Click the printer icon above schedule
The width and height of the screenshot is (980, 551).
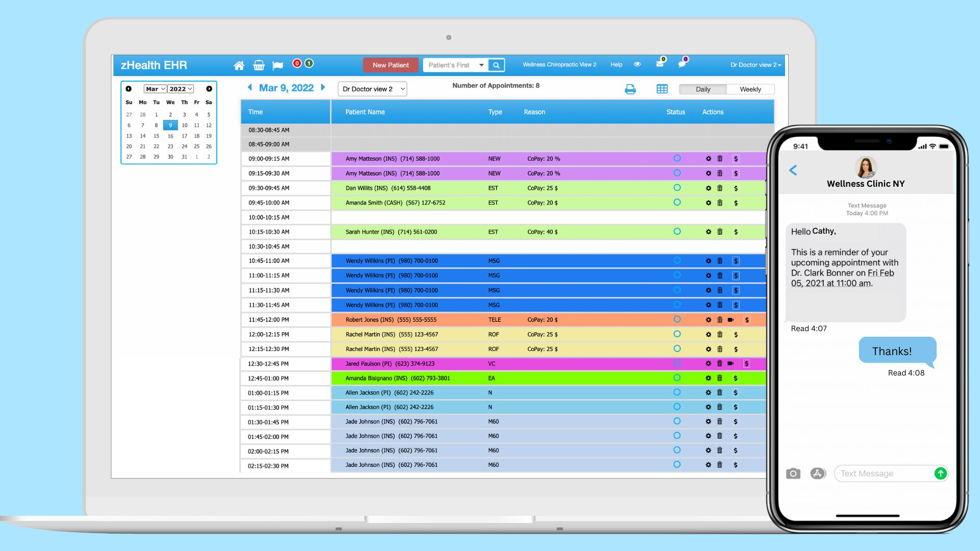pyautogui.click(x=630, y=89)
